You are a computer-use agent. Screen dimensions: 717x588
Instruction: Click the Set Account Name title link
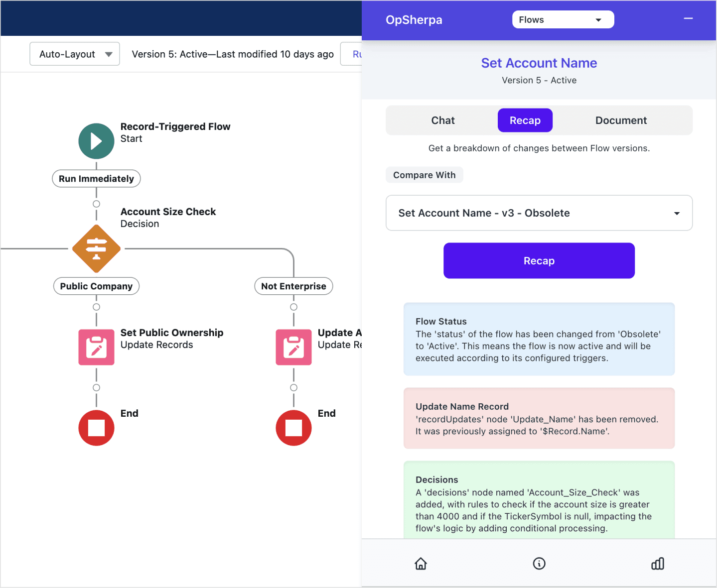pyautogui.click(x=539, y=63)
